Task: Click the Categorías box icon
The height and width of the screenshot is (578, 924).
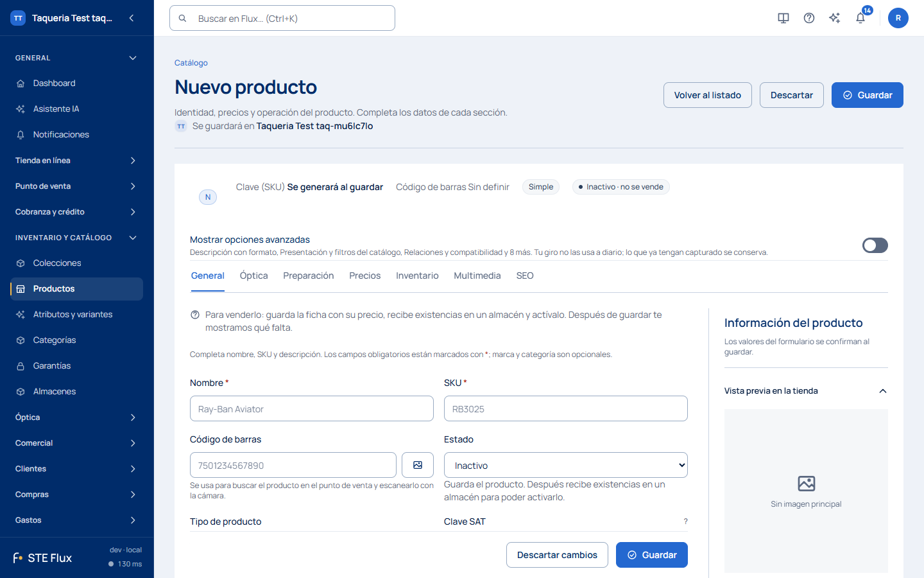Action: (21, 340)
